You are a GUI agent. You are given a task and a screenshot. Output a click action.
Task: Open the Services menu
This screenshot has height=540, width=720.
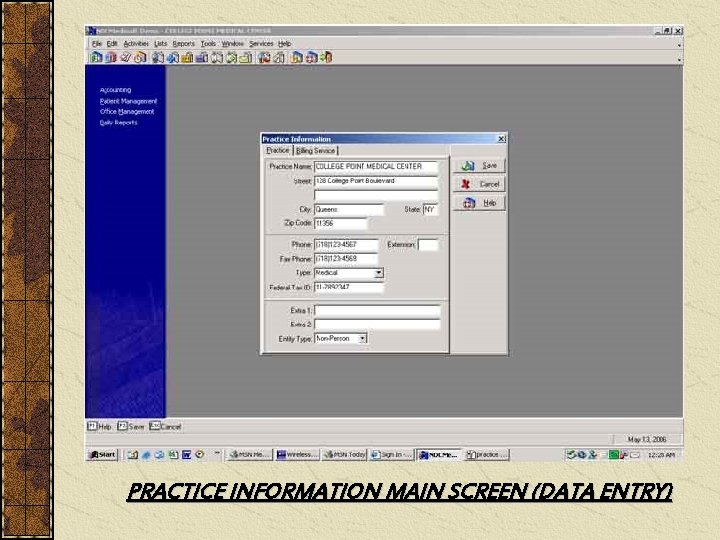[x=261, y=44]
